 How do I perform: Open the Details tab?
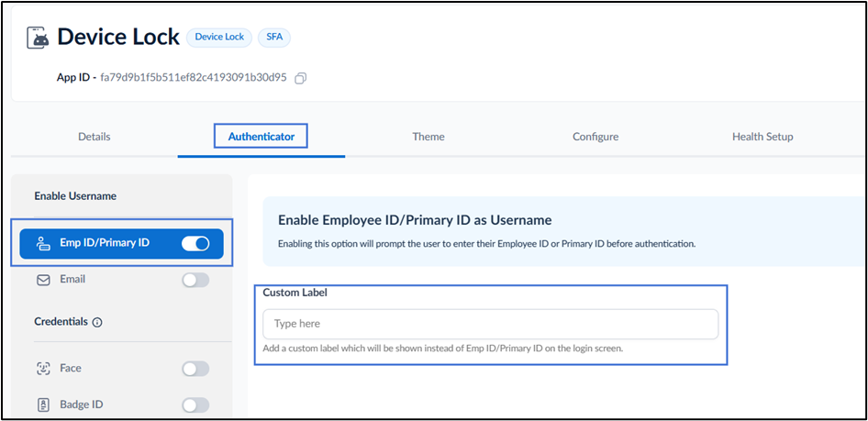[95, 137]
